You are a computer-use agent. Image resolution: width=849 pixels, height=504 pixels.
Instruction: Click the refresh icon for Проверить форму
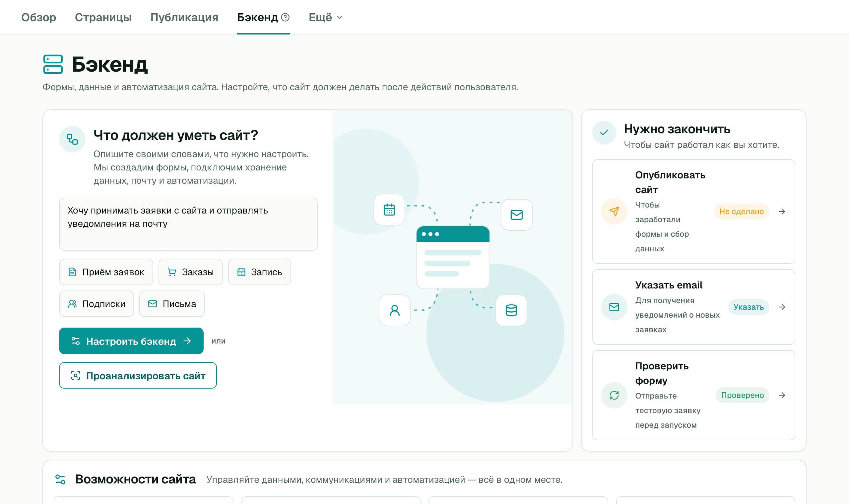(x=614, y=395)
